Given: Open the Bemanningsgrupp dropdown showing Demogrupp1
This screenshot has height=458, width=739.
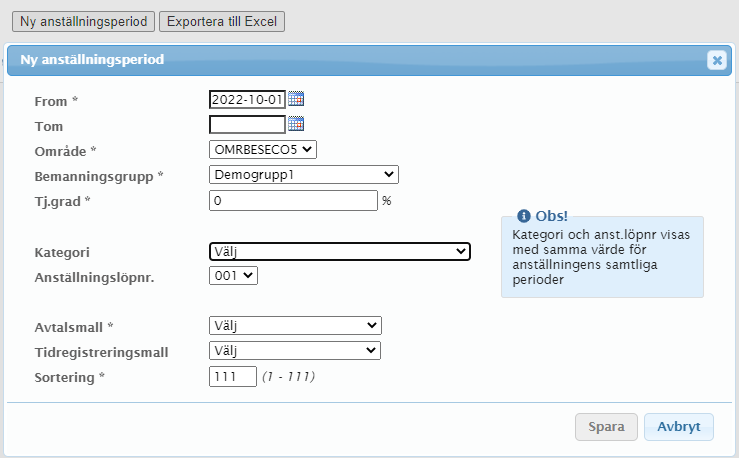Looking at the screenshot, I should [x=304, y=175].
